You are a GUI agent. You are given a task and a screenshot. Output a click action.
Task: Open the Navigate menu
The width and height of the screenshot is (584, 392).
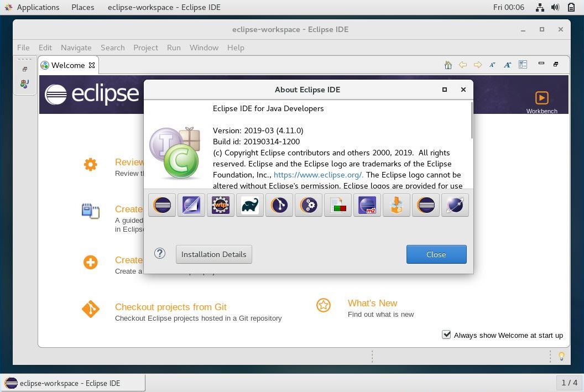tap(76, 48)
